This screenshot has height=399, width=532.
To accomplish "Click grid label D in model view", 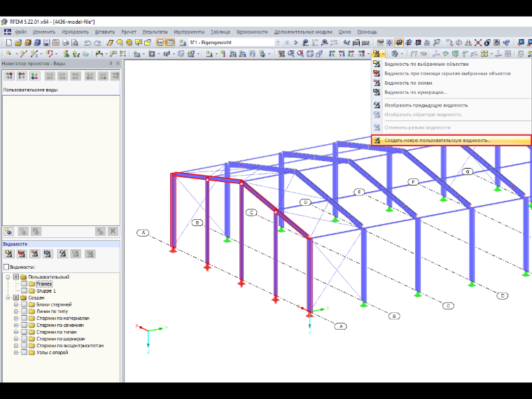I will [305, 202].
